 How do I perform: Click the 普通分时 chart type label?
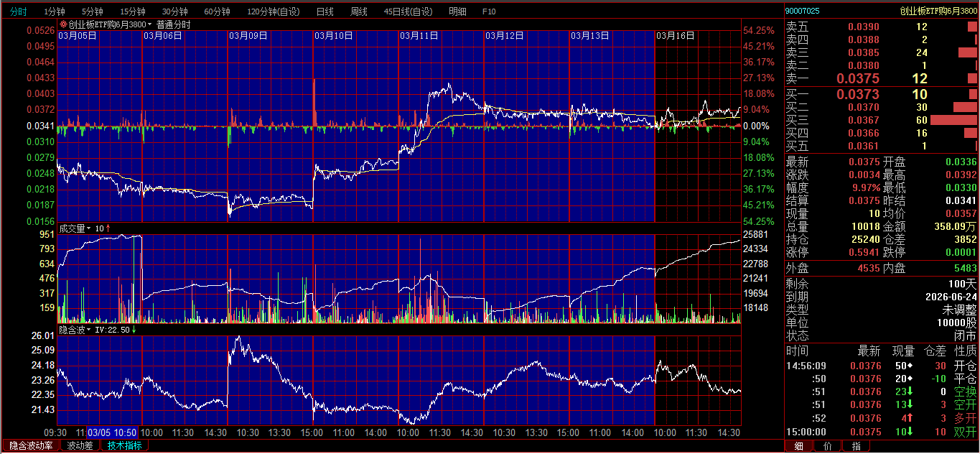[x=174, y=24]
